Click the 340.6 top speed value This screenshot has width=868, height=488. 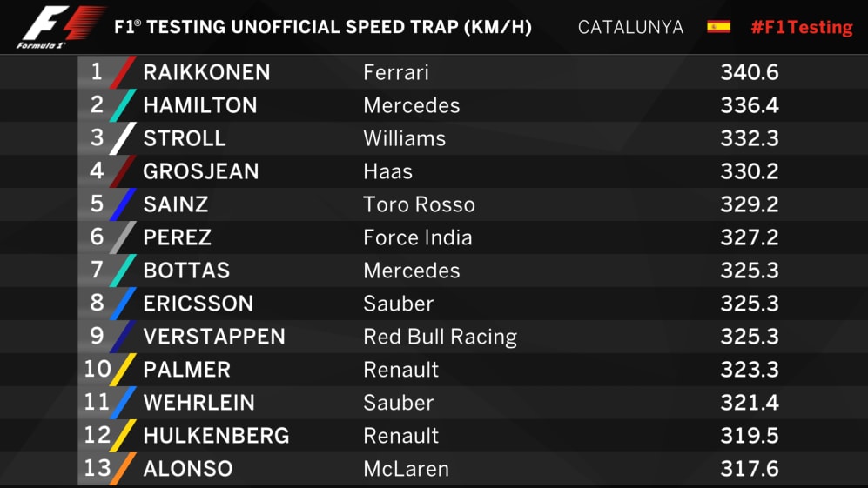click(x=750, y=72)
